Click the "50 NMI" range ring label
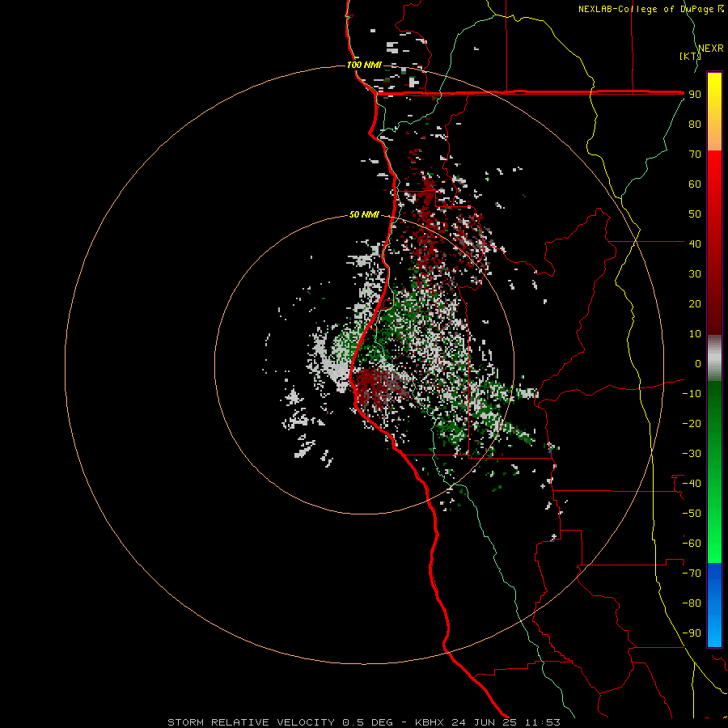Screen dimensions: 728x728 (x=364, y=214)
